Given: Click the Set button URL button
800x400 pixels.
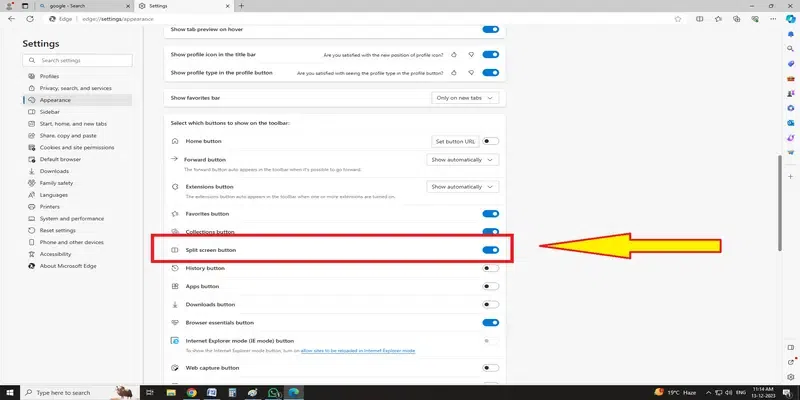Looking at the screenshot, I should (455, 141).
